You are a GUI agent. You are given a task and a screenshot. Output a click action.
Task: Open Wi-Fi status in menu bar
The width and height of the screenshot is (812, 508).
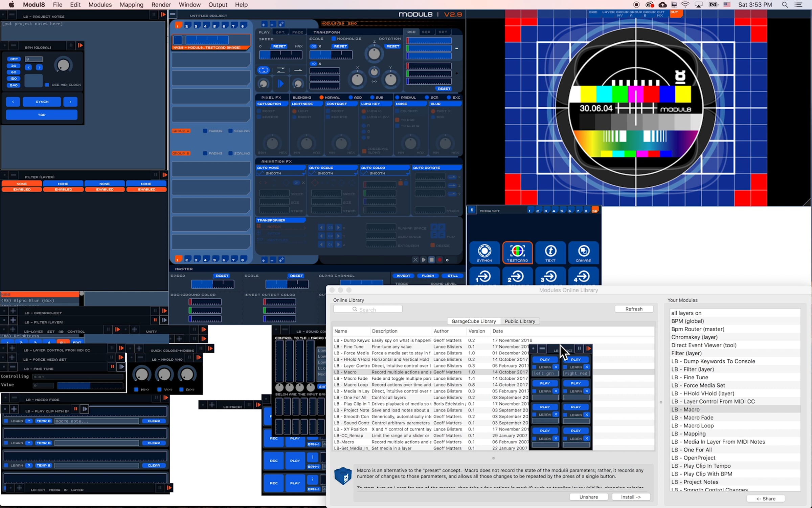(685, 5)
